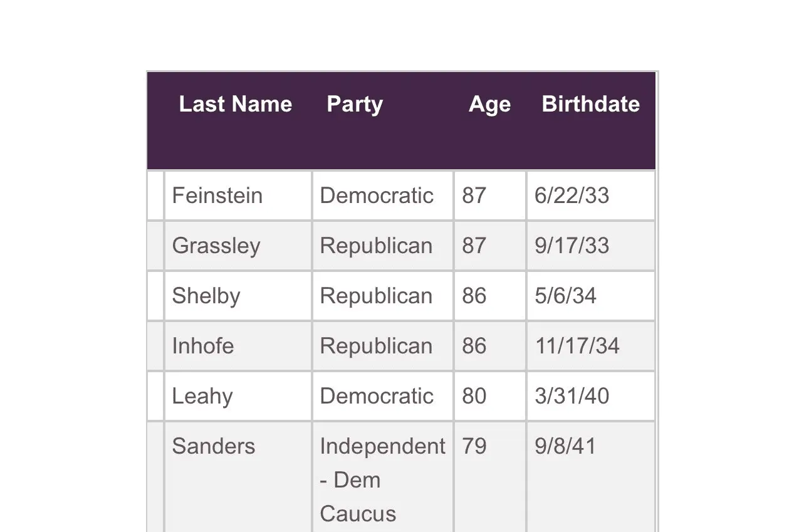Screen dimensions: 804x532
Task: Click the Last Name column header
Action: tap(235, 104)
